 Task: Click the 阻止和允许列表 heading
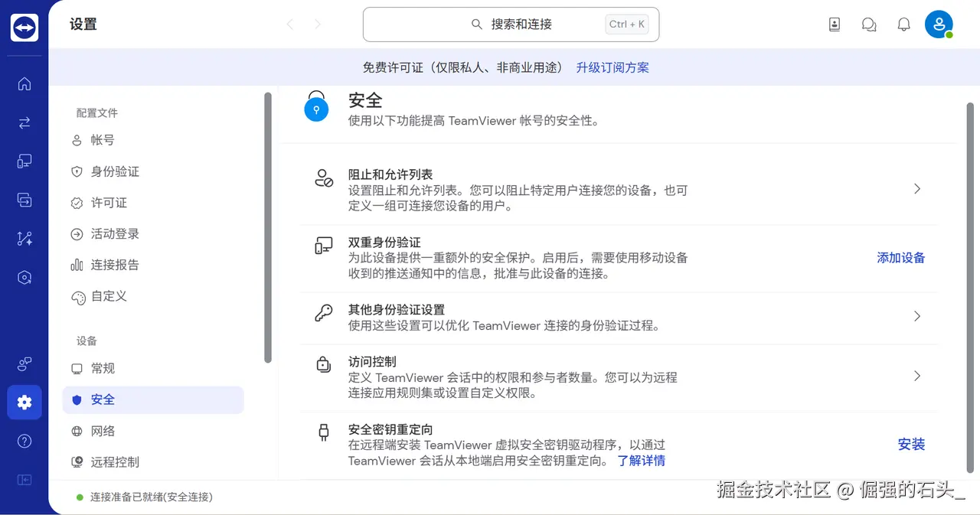[x=390, y=174]
